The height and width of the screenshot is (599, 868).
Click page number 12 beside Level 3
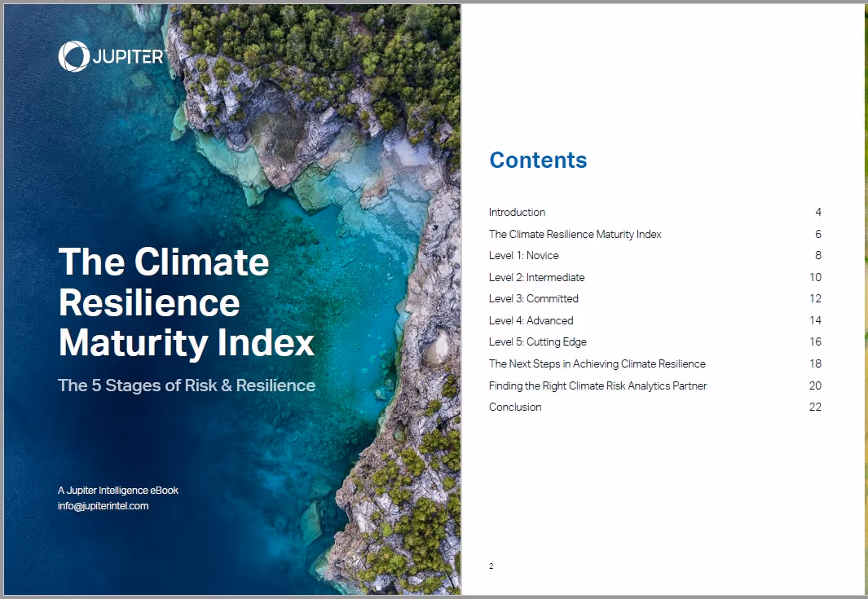point(815,298)
